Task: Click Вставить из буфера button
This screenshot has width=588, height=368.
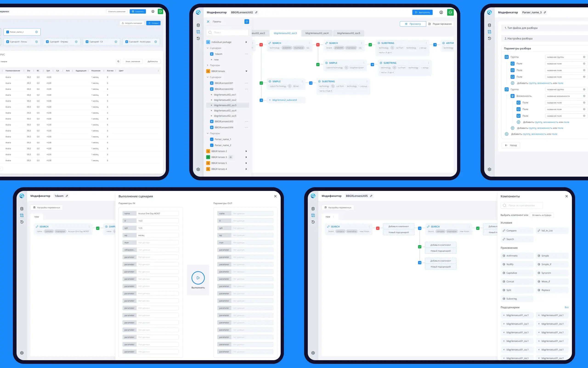Action: (542, 215)
